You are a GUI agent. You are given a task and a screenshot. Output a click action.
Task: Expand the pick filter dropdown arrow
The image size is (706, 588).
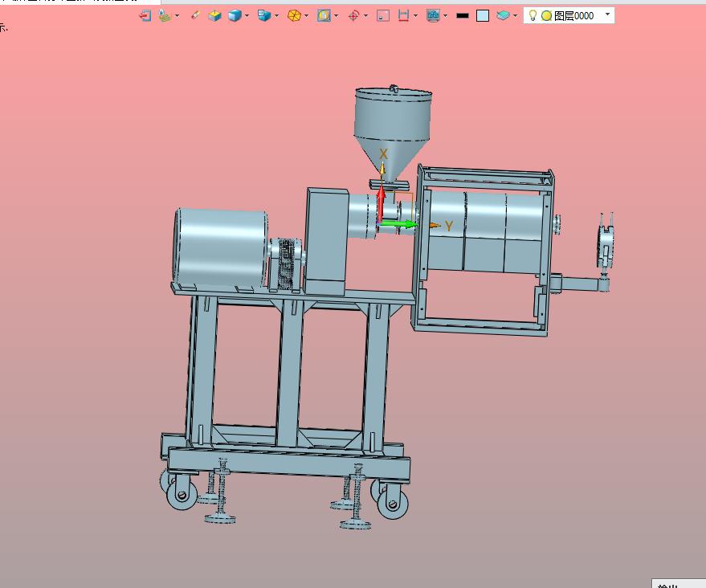point(177,16)
